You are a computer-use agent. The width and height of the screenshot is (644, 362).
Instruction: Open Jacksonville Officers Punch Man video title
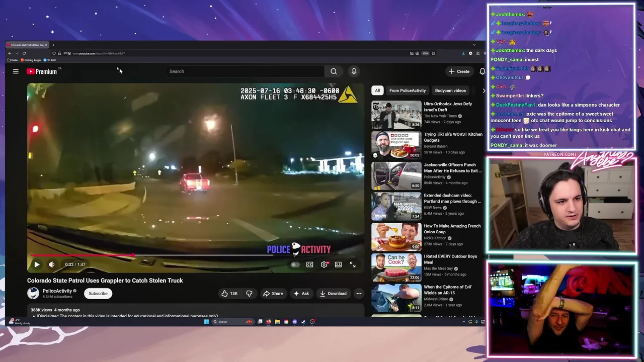(453, 168)
